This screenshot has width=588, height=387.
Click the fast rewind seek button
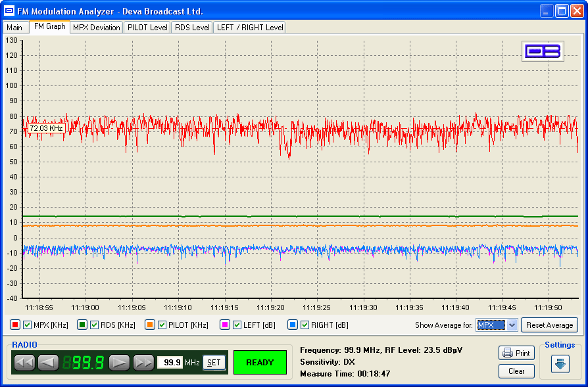point(24,363)
